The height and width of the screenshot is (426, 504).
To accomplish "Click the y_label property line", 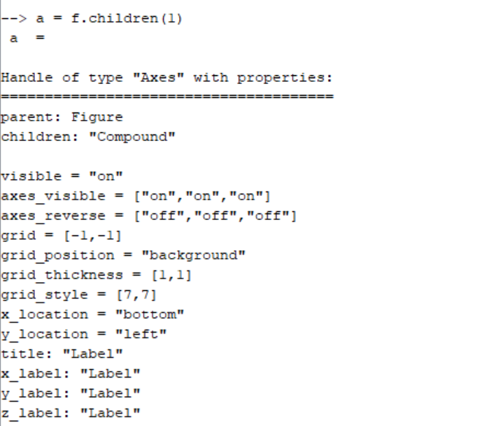I will [71, 394].
